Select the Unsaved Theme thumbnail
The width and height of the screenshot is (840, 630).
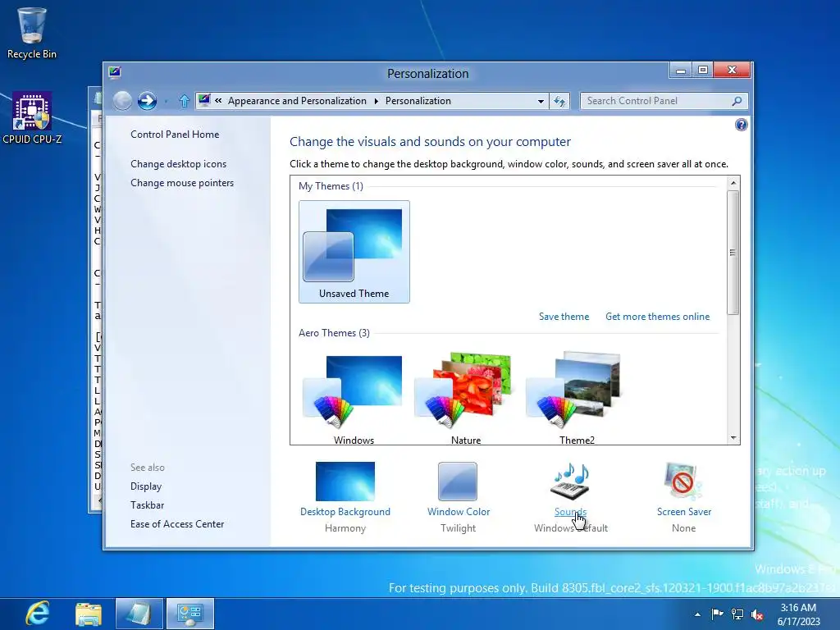tap(354, 252)
